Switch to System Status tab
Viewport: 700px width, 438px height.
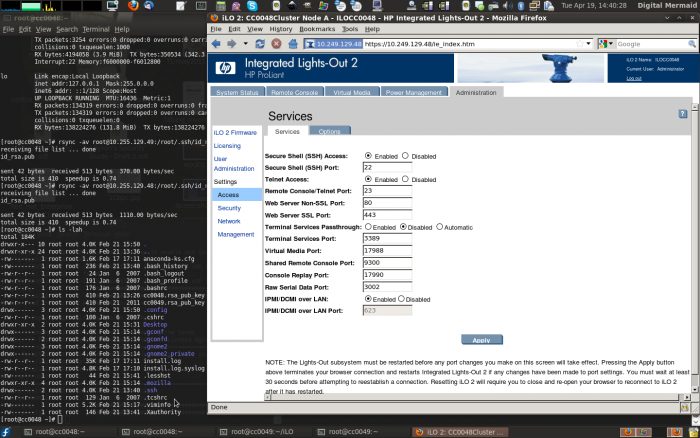[237, 92]
